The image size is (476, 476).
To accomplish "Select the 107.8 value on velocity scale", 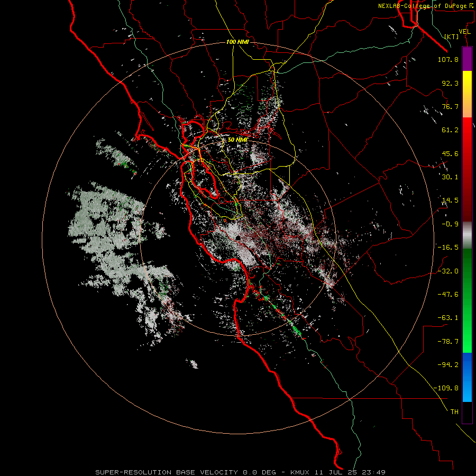I will (x=448, y=59).
